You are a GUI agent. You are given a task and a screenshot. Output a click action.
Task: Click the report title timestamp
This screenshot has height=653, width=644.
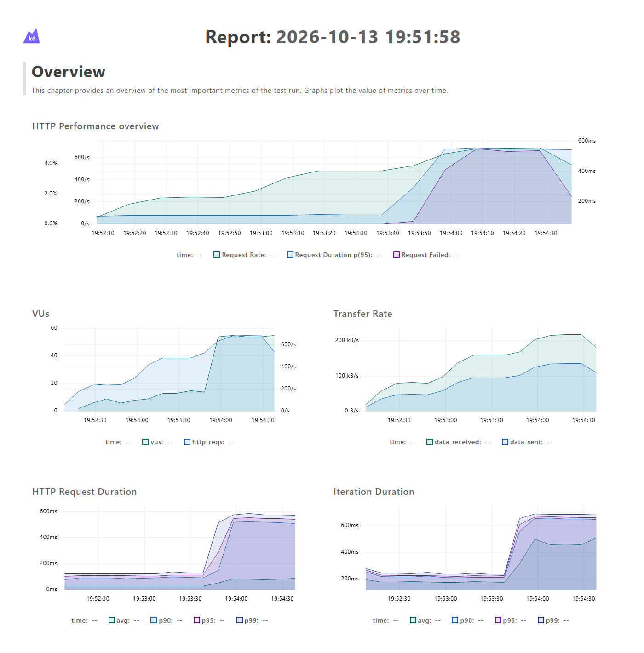coord(368,37)
